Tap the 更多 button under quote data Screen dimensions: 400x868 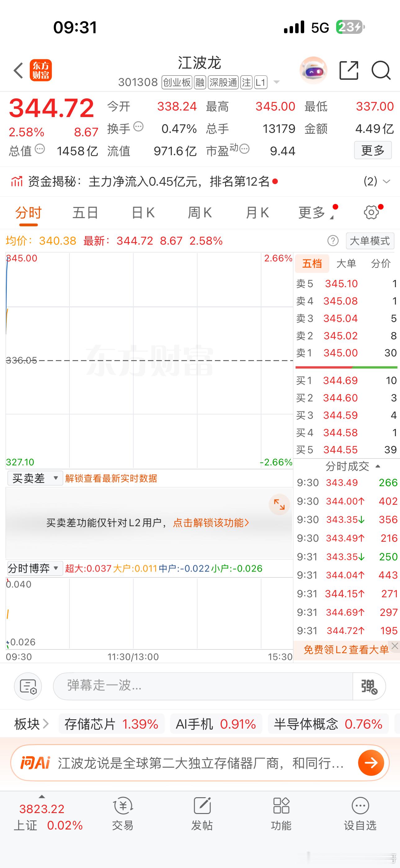click(x=373, y=150)
